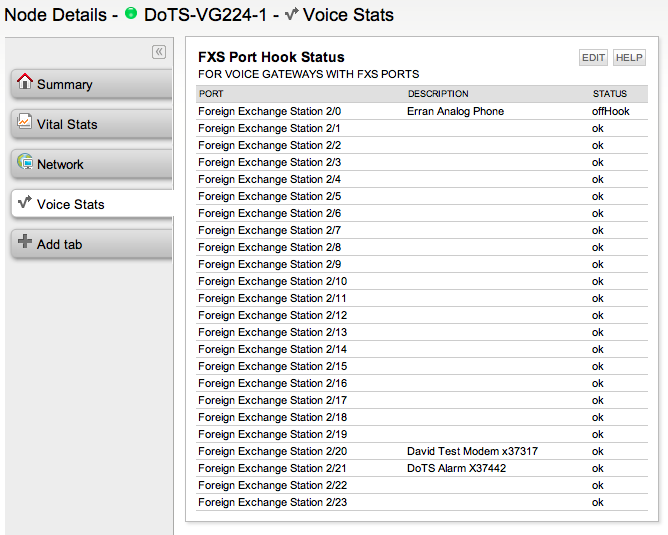Click the PORT column header
The width and height of the screenshot is (668, 535).
coord(211,94)
